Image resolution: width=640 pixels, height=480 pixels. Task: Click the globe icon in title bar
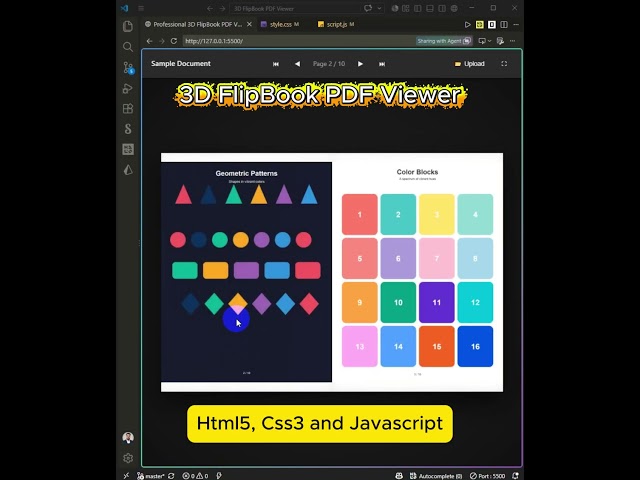[x=454, y=8]
